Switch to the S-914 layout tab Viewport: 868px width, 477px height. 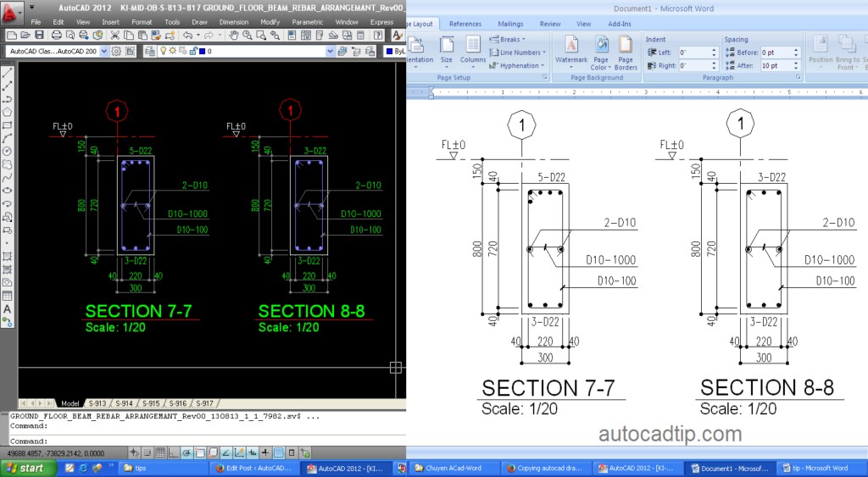click(124, 403)
